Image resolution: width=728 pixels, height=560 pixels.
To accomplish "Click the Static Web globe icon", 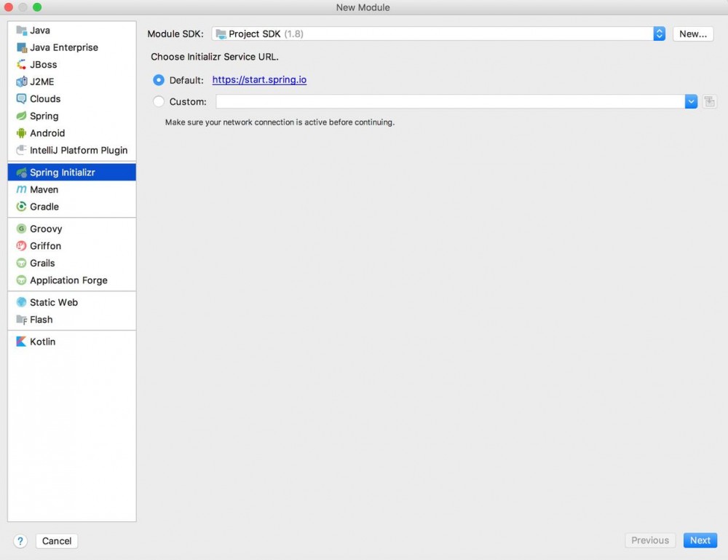I will (21, 302).
